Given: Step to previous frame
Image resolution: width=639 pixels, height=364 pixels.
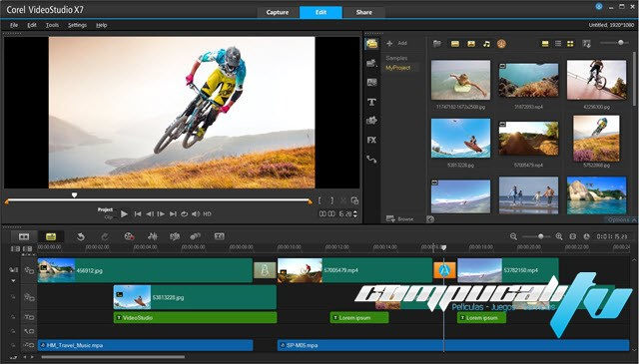Looking at the screenshot, I should pyautogui.click(x=150, y=213).
